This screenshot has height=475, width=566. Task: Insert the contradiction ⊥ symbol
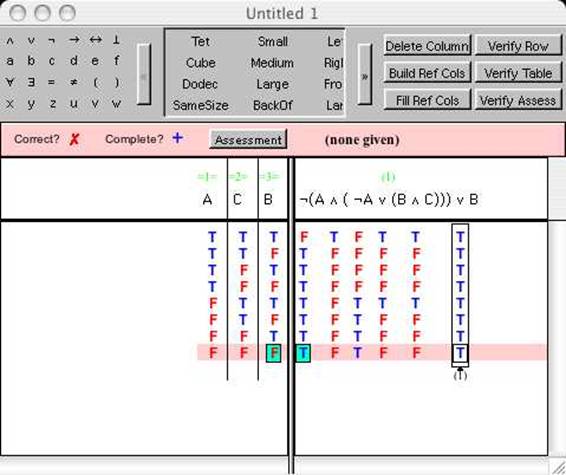pos(116,40)
